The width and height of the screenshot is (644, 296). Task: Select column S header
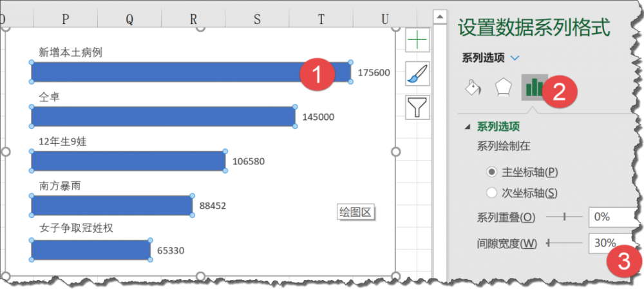tap(257, 19)
